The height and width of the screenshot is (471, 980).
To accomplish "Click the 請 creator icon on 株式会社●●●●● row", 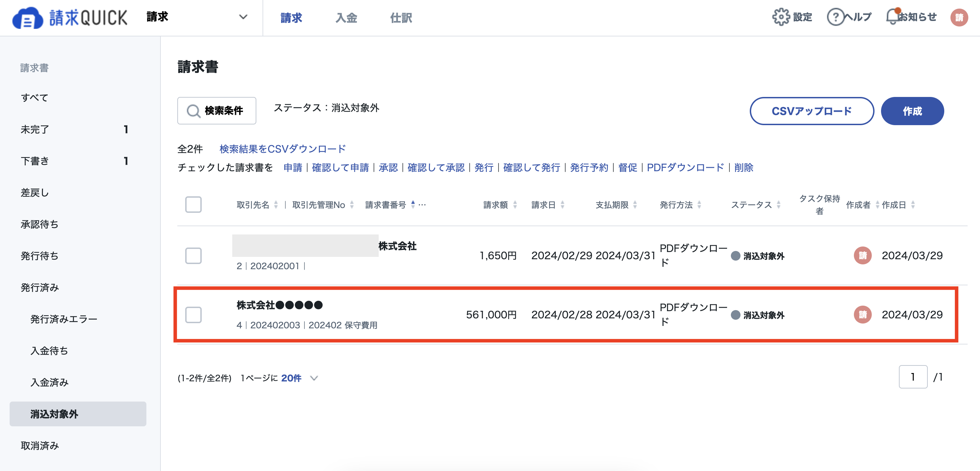I will click(x=863, y=315).
